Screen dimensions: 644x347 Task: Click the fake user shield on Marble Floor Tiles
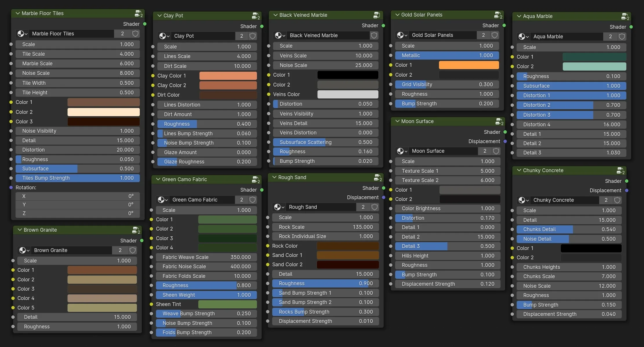(x=135, y=34)
